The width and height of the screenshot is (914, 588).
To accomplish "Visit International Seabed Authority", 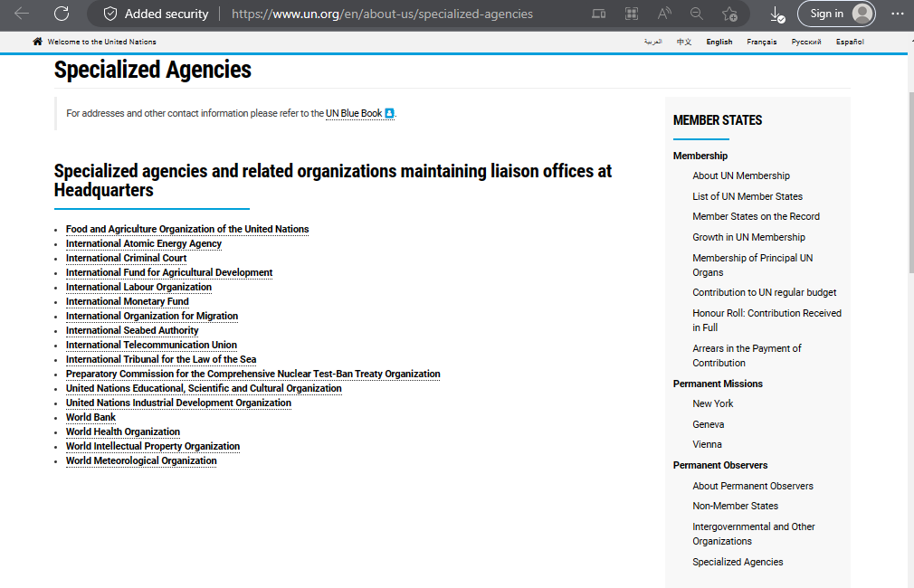I will [x=132, y=330].
